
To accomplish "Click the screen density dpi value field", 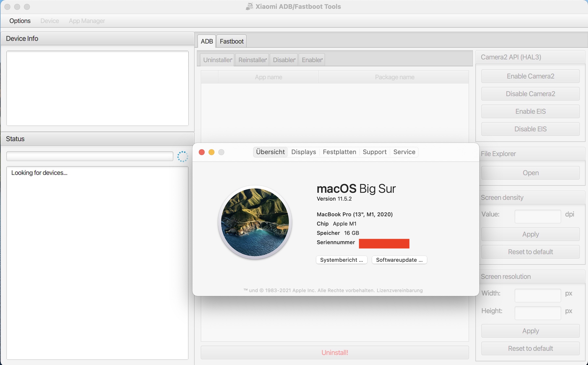I will [538, 216].
